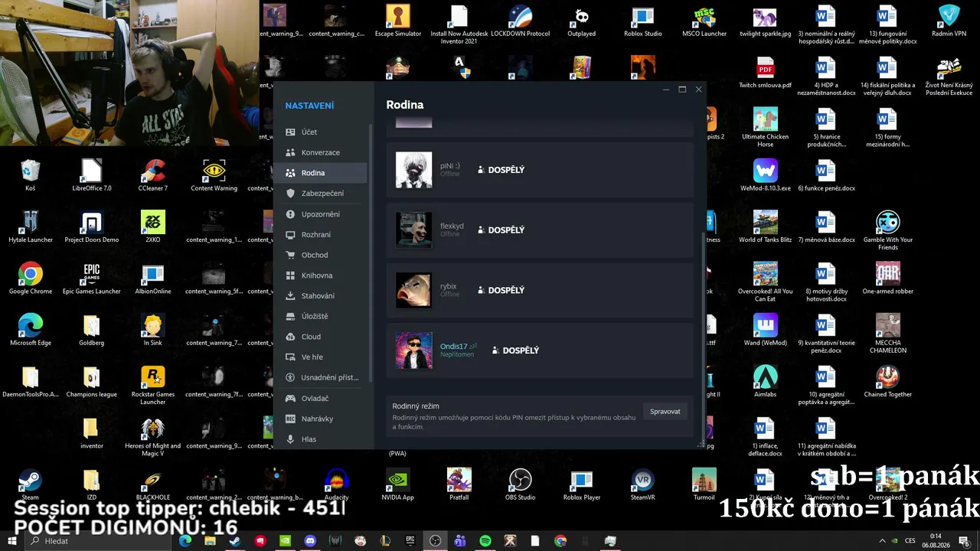Screen dimensions: 980x551
Task: Select MSCO Launcher desktop icon
Action: pyautogui.click(x=704, y=21)
